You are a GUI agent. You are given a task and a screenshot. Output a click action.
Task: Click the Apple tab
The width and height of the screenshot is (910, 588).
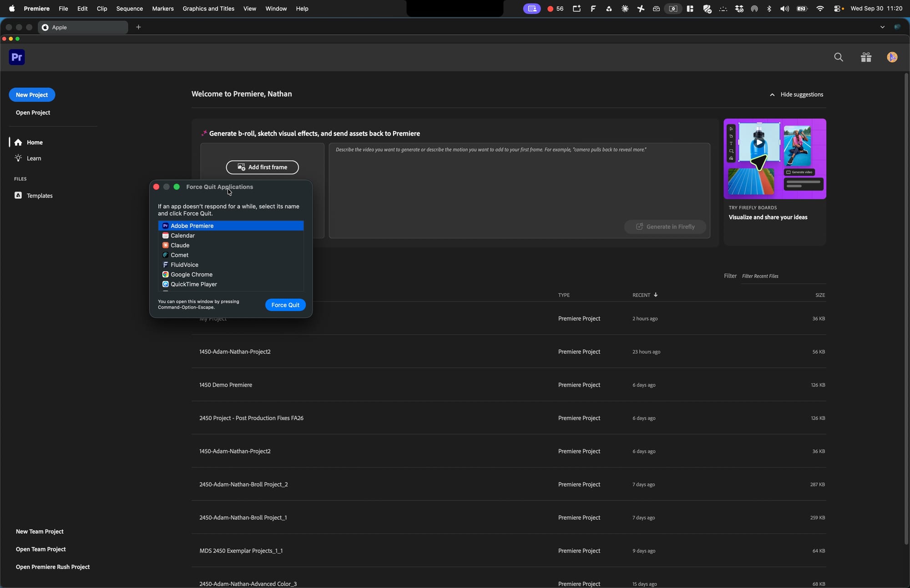[83, 27]
